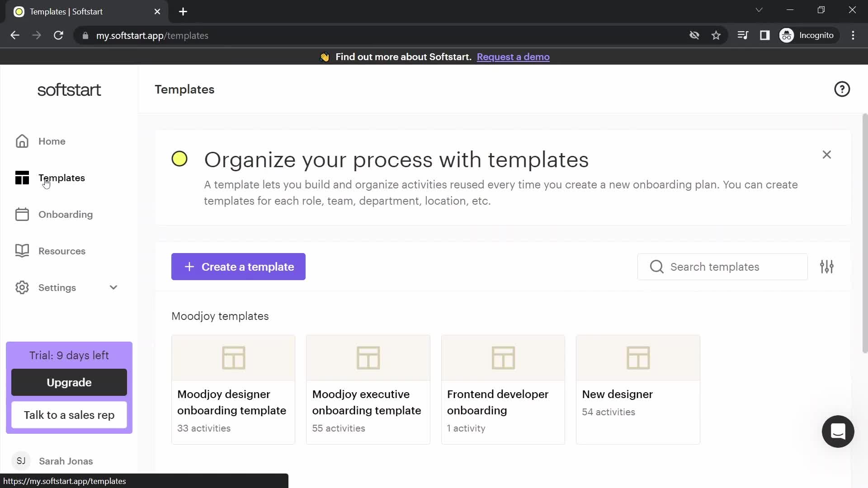Viewport: 868px width, 488px height.
Task: Open the browser side panel icon
Action: [x=764, y=35]
